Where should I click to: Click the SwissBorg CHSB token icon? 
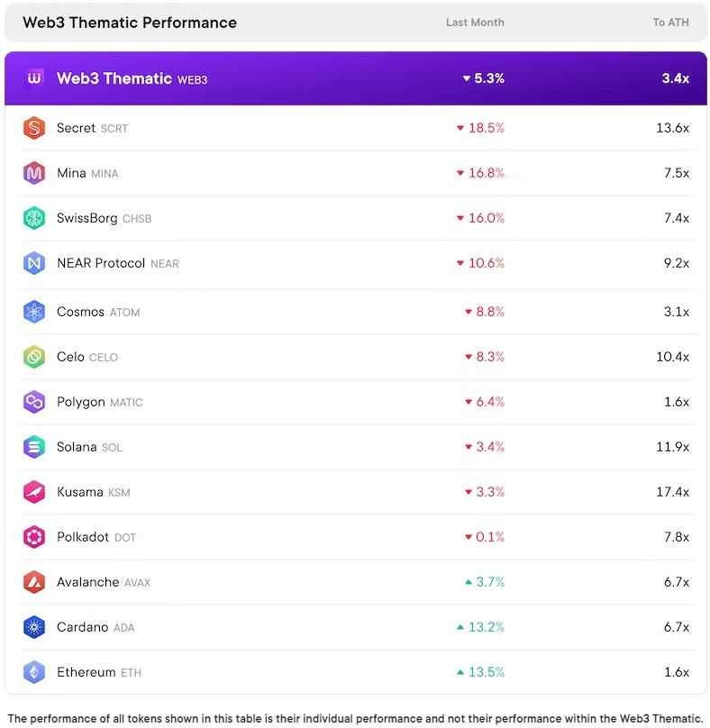[x=34, y=218]
